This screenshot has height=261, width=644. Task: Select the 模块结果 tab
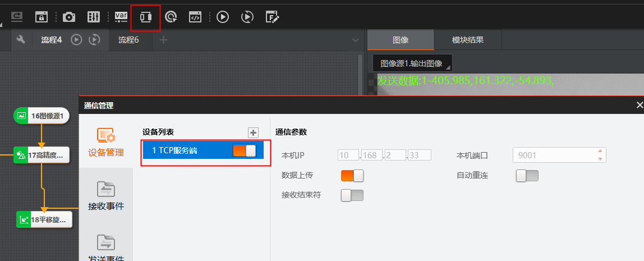pos(468,40)
